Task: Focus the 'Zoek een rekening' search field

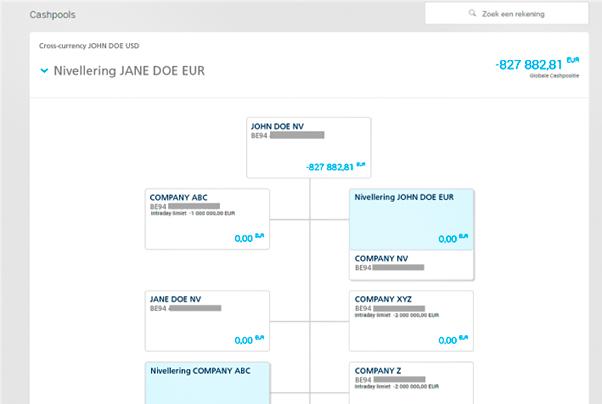Action: (x=515, y=14)
